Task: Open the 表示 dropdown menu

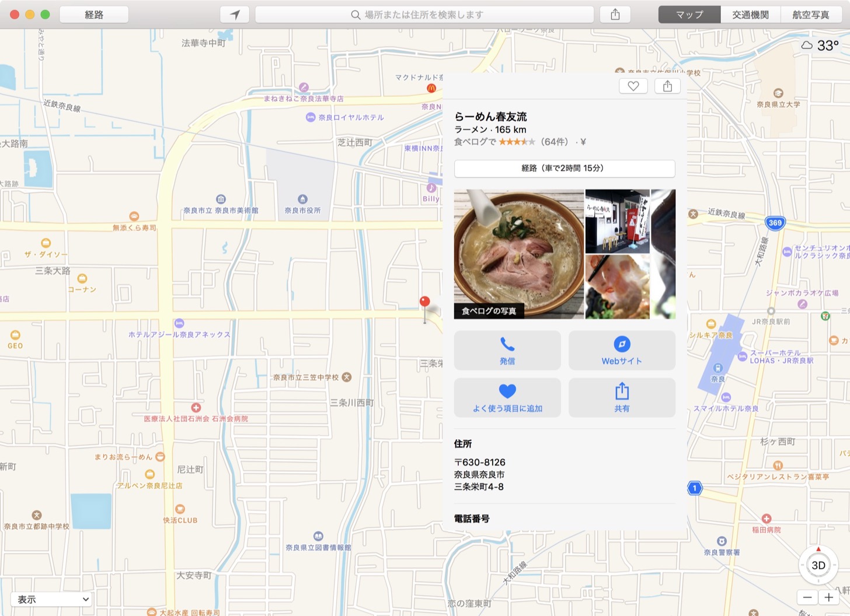Action: coord(53,599)
